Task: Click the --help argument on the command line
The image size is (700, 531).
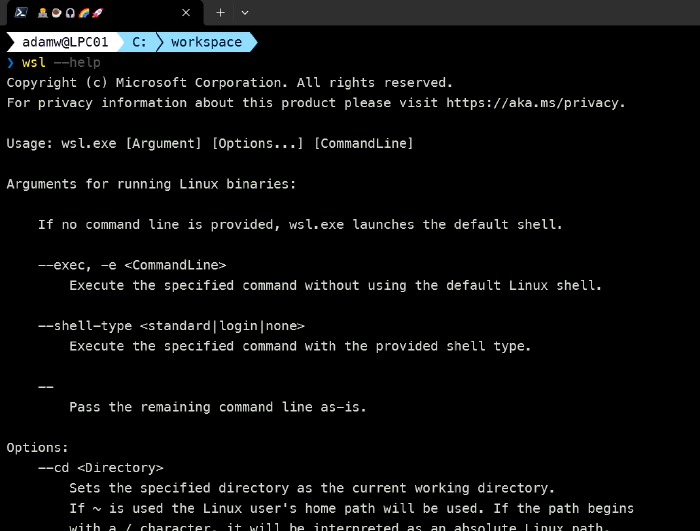Action: pyautogui.click(x=77, y=62)
